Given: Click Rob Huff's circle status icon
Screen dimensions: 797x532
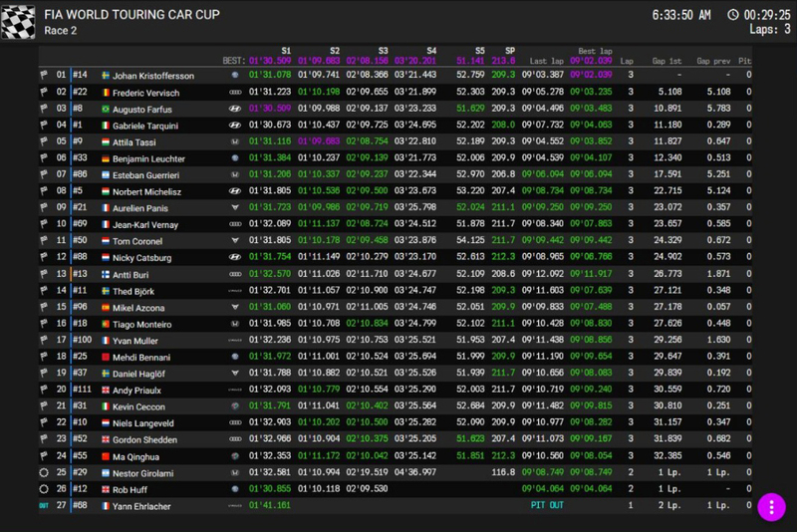Looking at the screenshot, I should tap(44, 489).
